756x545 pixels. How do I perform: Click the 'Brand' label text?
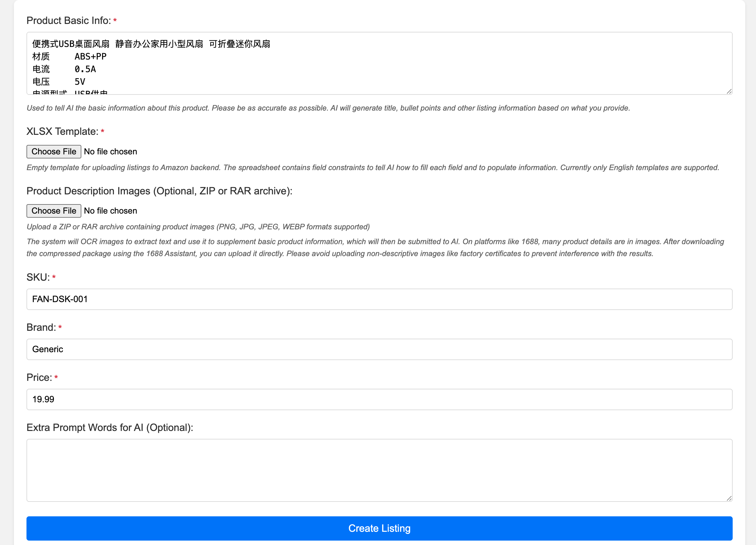click(41, 327)
